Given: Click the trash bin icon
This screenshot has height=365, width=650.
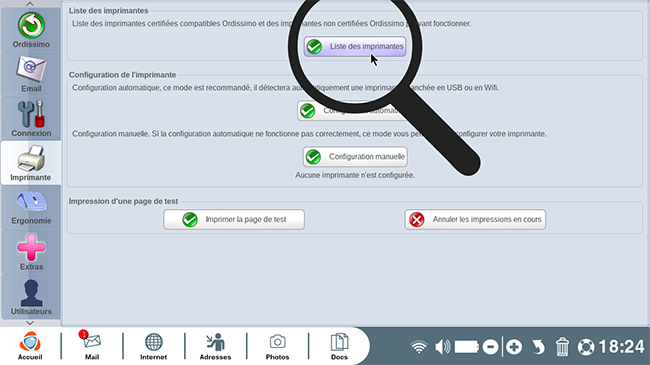Looking at the screenshot, I should 562,347.
